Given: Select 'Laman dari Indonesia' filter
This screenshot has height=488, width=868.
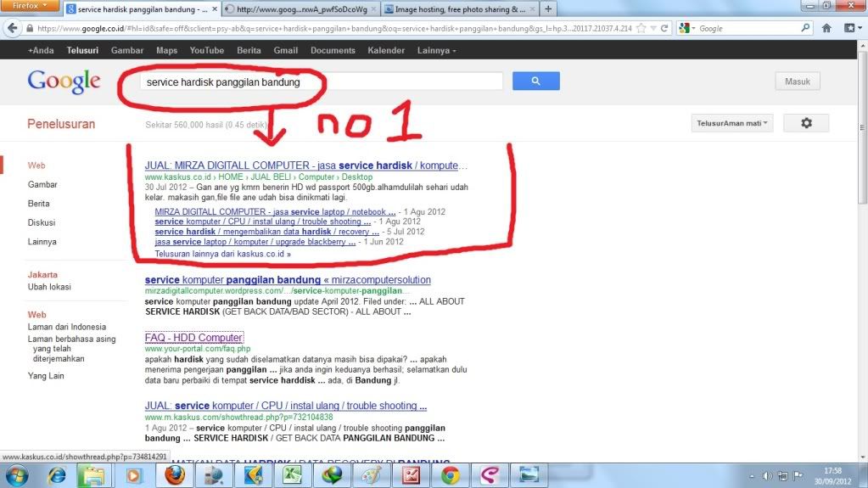Looking at the screenshot, I should [67, 327].
